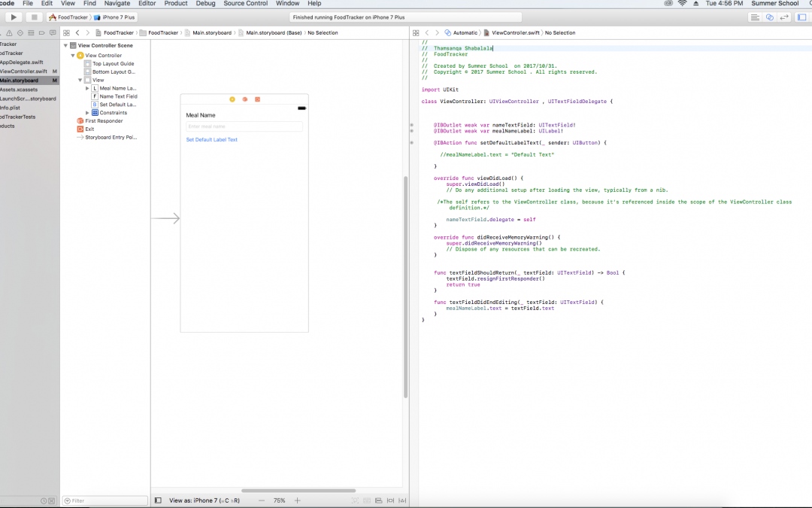The height and width of the screenshot is (508, 812).
Task: Collapse the View Controller Scene tree
Action: (x=65, y=45)
